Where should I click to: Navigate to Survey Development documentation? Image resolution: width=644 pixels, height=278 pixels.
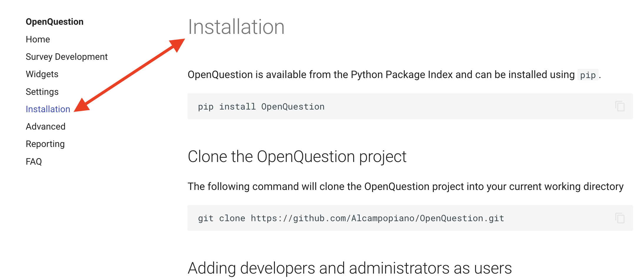(67, 57)
